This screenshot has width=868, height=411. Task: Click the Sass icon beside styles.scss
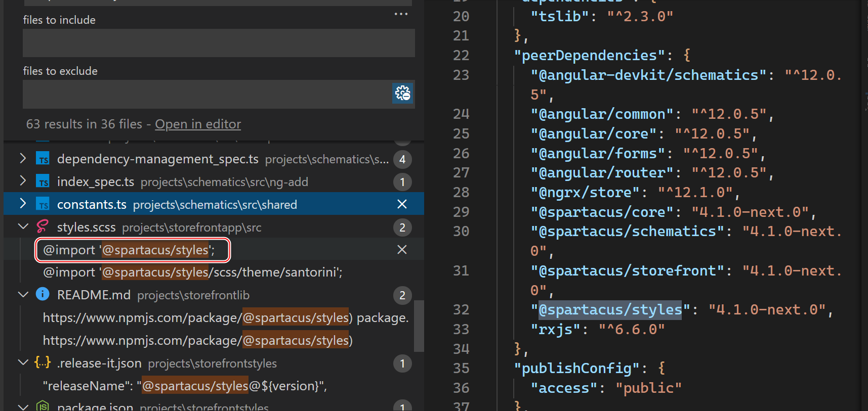43,227
